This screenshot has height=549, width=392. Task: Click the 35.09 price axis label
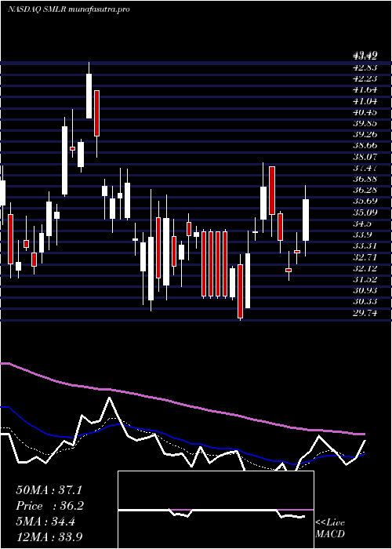pyautogui.click(x=365, y=213)
